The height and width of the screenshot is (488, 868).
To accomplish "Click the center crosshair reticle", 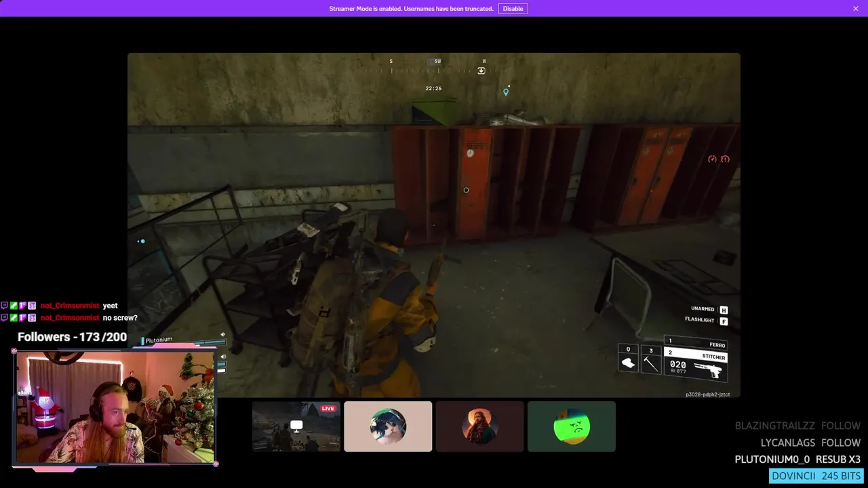I will pos(466,190).
